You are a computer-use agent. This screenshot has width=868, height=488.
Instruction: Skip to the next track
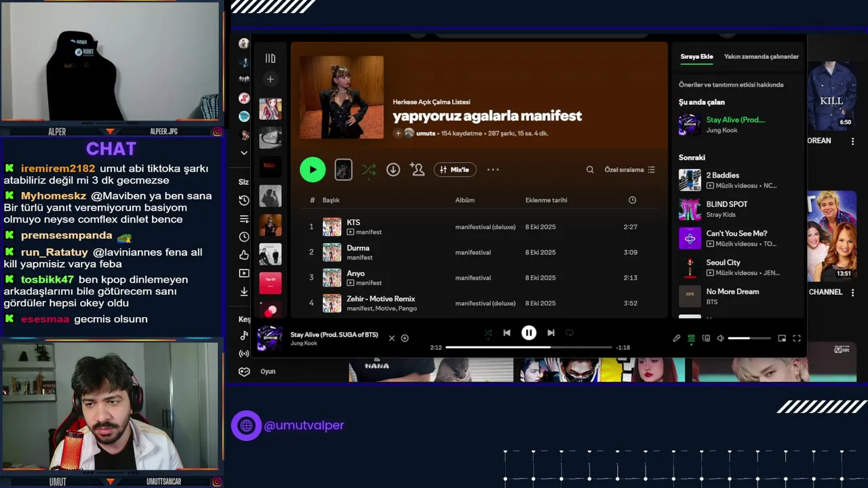[x=551, y=333]
